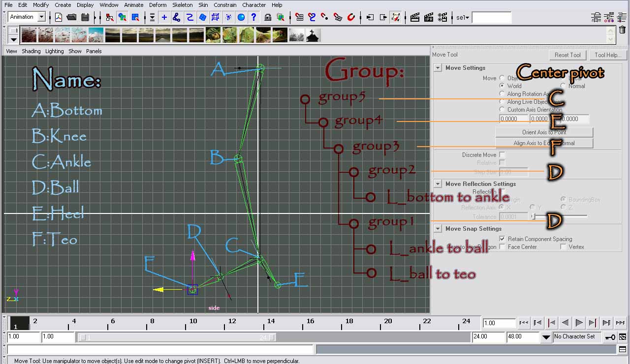Open the shelf menu down arrow
630x364 pixels.
[13, 39]
